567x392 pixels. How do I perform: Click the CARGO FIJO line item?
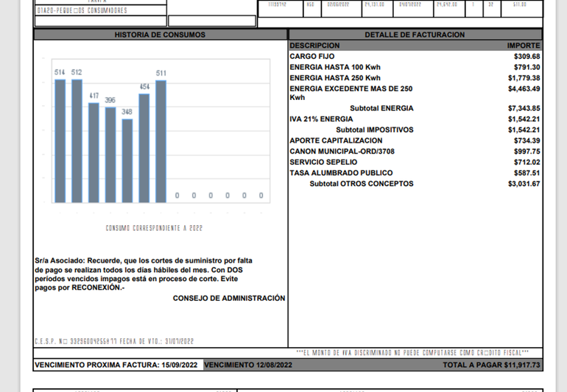click(313, 56)
